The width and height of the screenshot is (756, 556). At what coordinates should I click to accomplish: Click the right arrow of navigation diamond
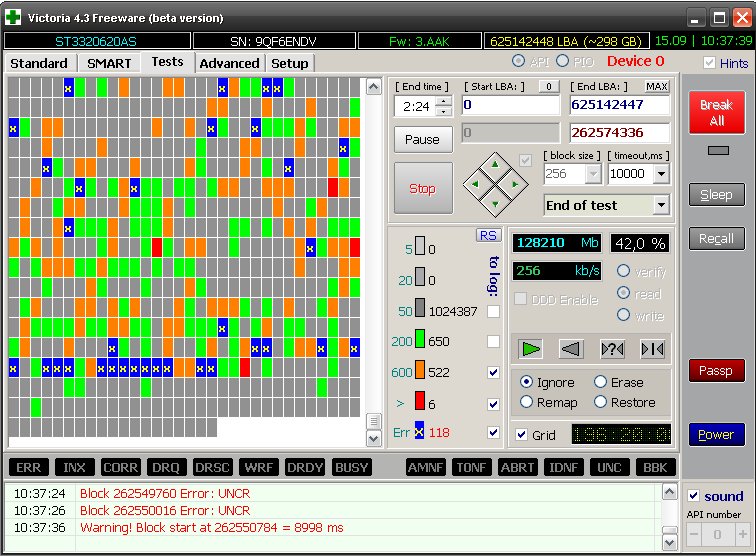[515, 184]
